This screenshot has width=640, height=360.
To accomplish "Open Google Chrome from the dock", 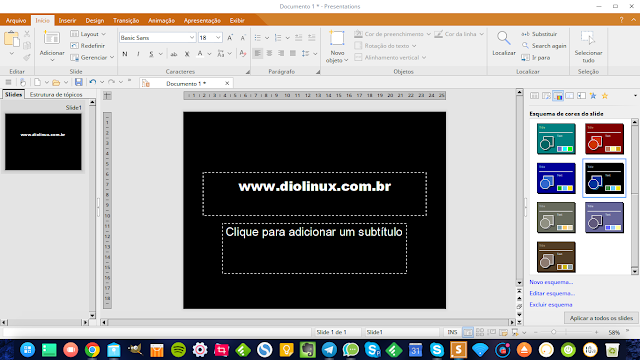I will pyautogui.click(x=92, y=350).
